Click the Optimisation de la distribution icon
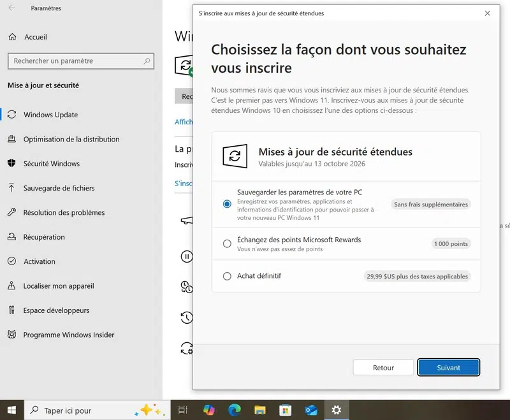510x420 pixels. (11, 139)
